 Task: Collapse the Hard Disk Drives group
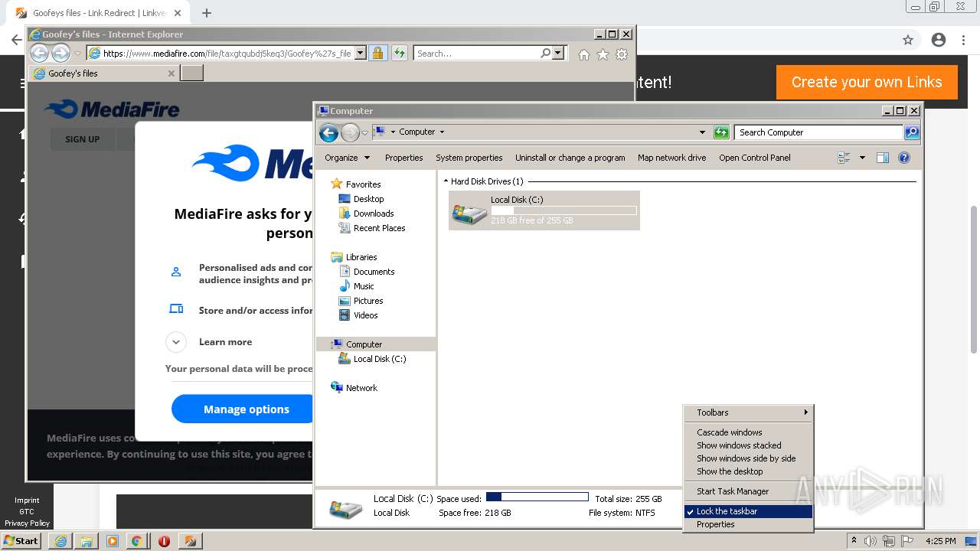446,181
